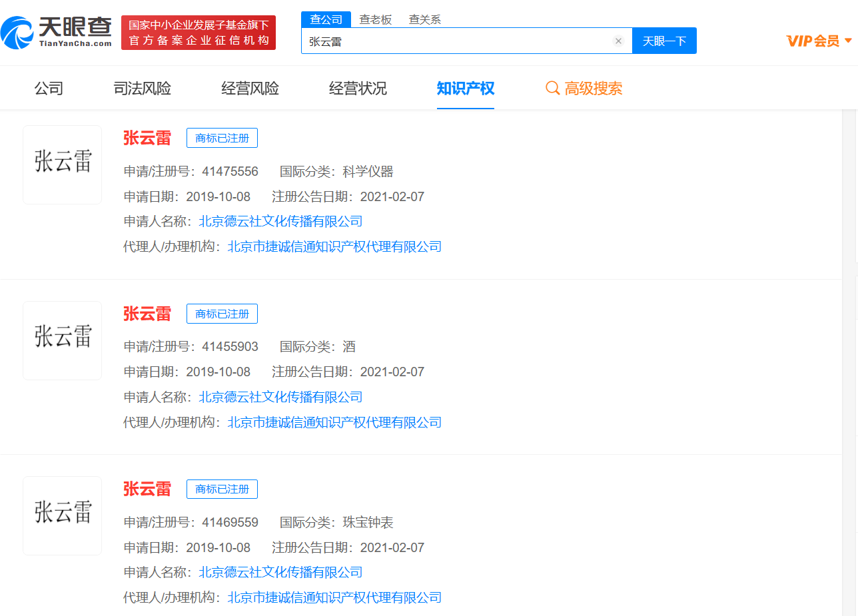Image resolution: width=858 pixels, height=616 pixels.
Task: Clear the search box with X icon
Action: pyautogui.click(x=618, y=41)
